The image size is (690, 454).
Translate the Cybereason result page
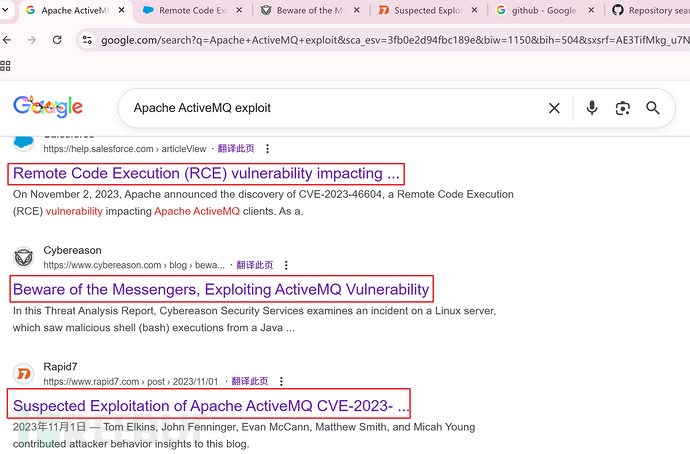click(x=254, y=265)
